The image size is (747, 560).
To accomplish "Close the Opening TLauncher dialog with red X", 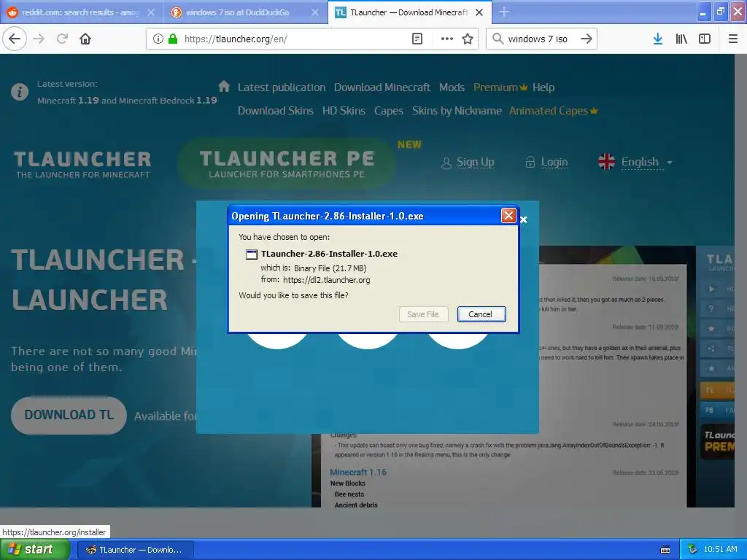I will click(508, 216).
